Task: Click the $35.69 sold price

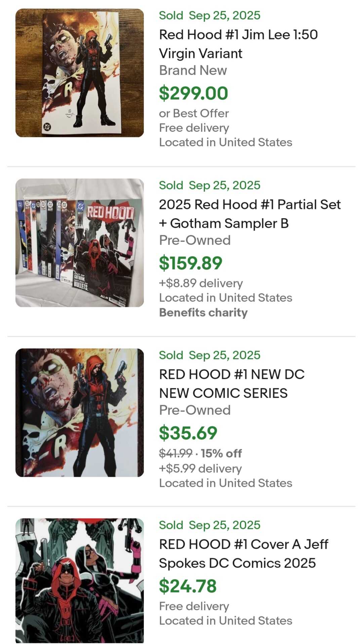Action: click(x=188, y=433)
